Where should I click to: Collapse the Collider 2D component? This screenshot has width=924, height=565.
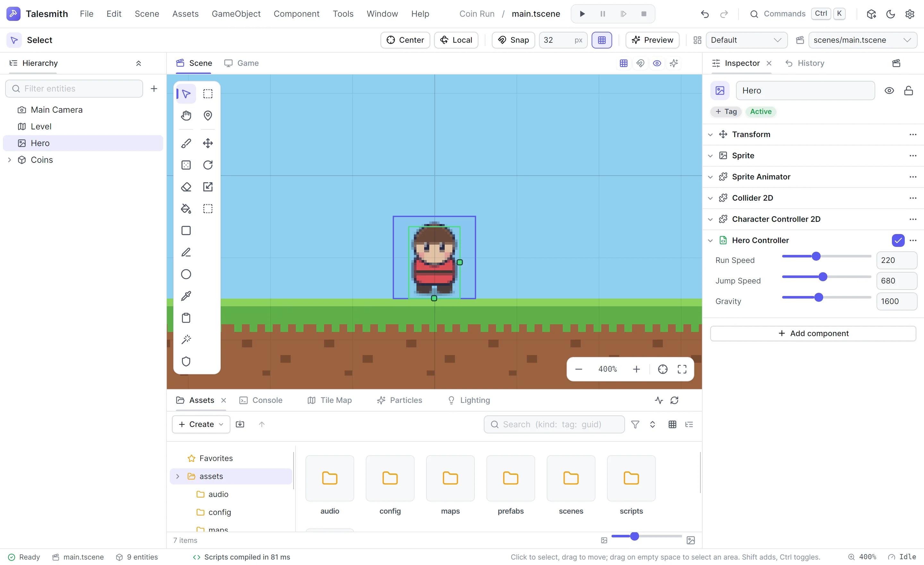point(710,198)
